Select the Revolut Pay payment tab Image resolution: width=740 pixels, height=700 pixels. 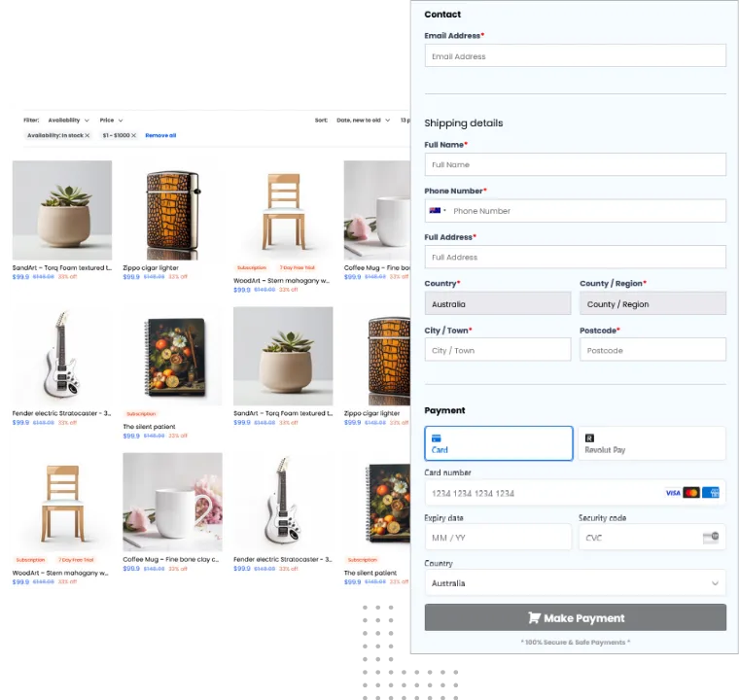pos(652,443)
